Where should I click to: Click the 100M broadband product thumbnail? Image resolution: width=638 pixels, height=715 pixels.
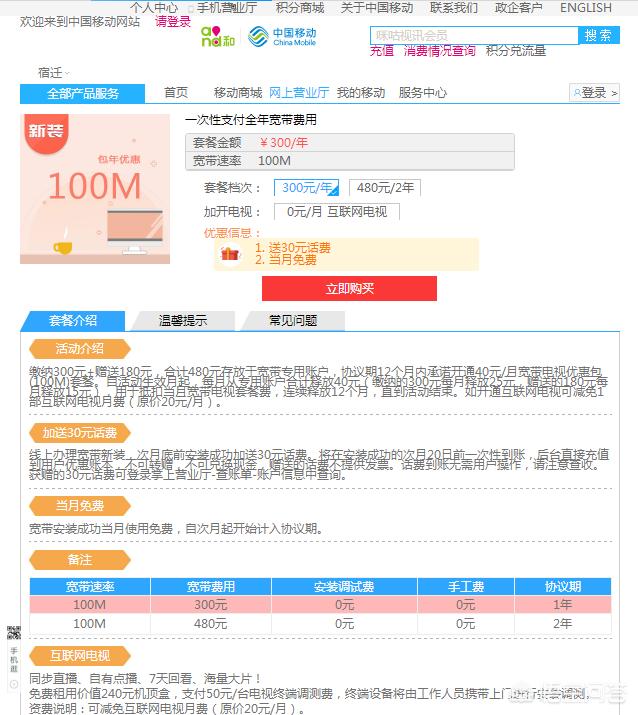tap(95, 189)
